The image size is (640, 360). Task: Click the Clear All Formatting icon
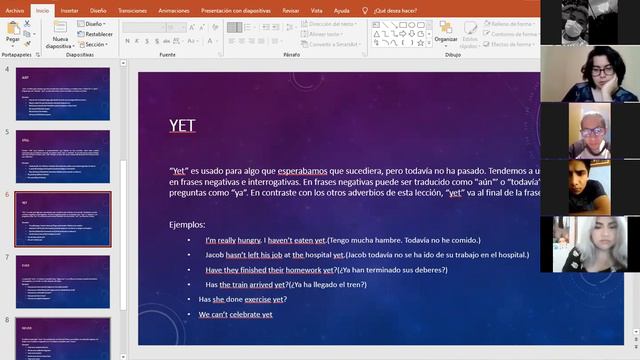click(215, 27)
